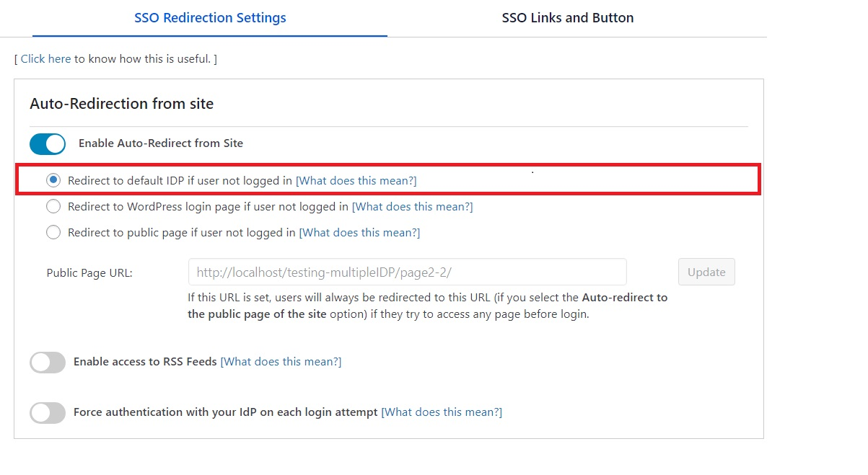The height and width of the screenshot is (475, 868).
Task: Click the 'Enable Auto-Redirect from Site' label text
Action: pyautogui.click(x=160, y=143)
